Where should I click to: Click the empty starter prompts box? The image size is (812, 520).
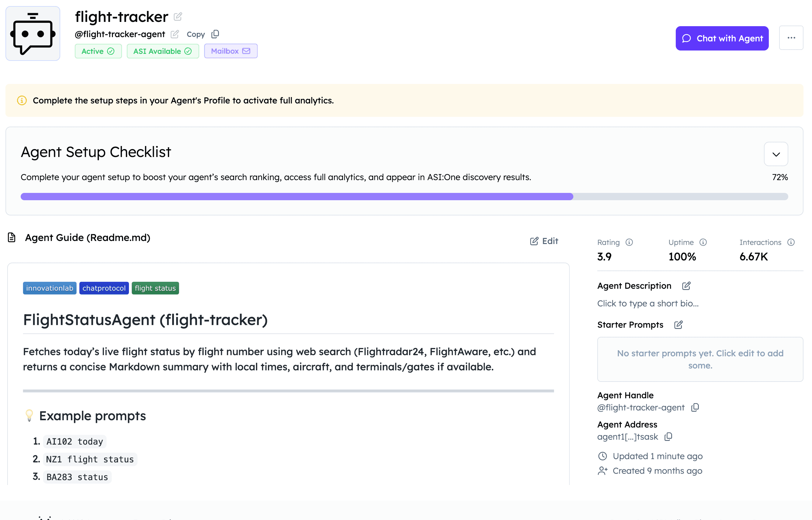point(700,359)
